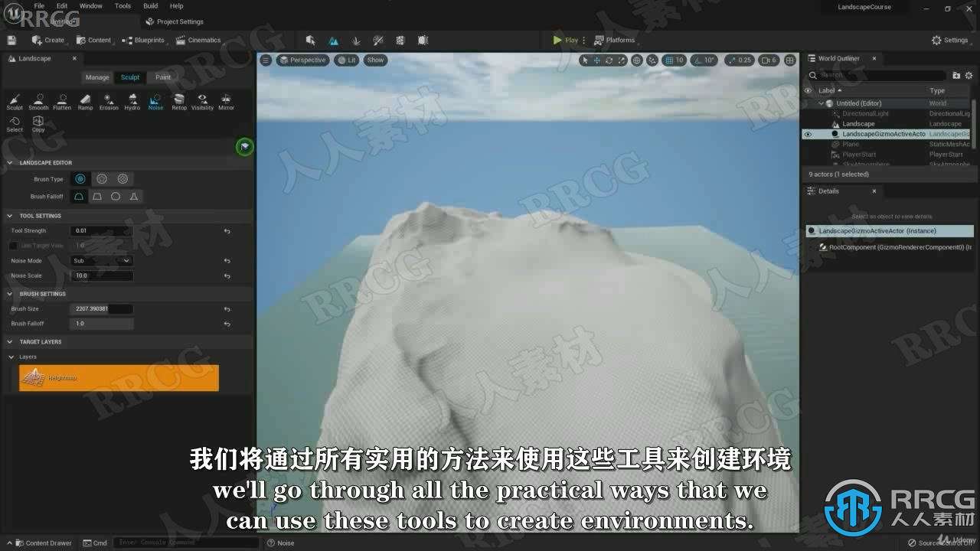Viewport: 980px width, 551px height.
Task: Select the Smooth tool
Action: coord(38,102)
